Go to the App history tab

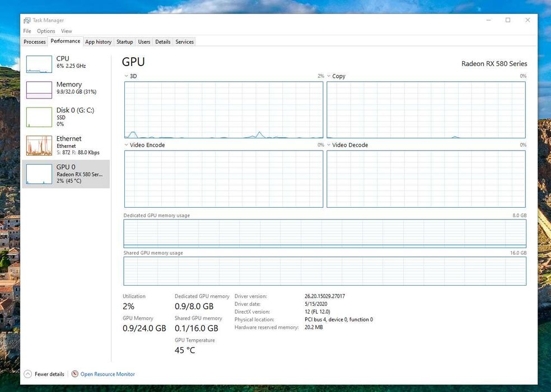[99, 42]
